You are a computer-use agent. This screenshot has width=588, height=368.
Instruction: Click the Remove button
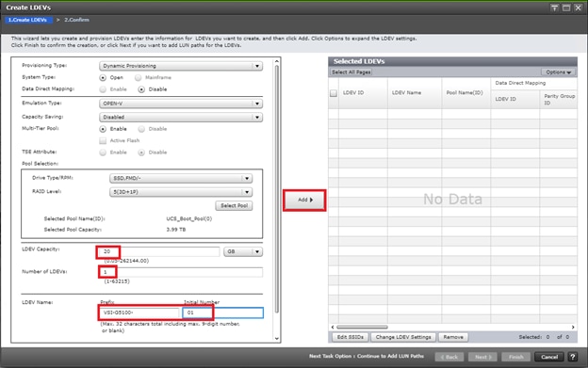453,337
